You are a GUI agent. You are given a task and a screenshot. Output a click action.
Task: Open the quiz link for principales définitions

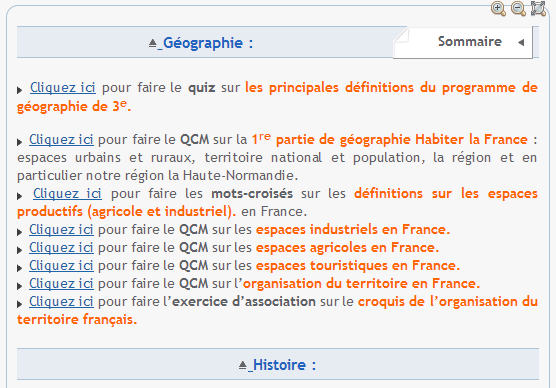point(63,87)
